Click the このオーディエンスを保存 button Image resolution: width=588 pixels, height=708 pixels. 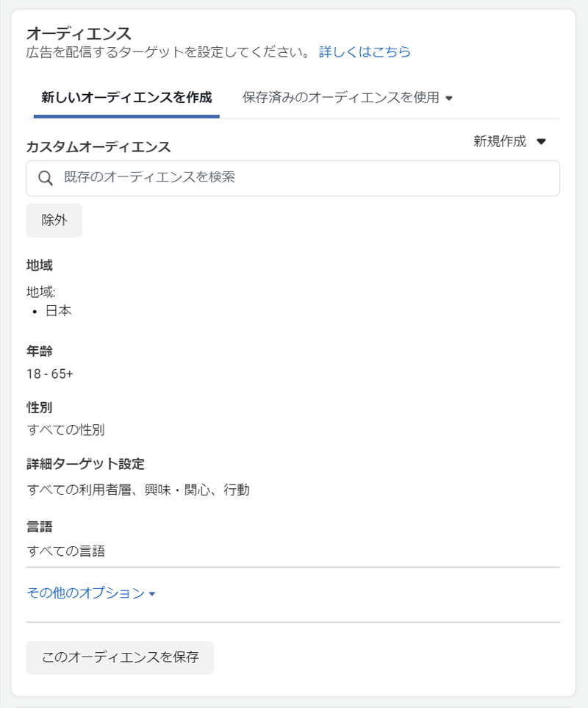120,657
